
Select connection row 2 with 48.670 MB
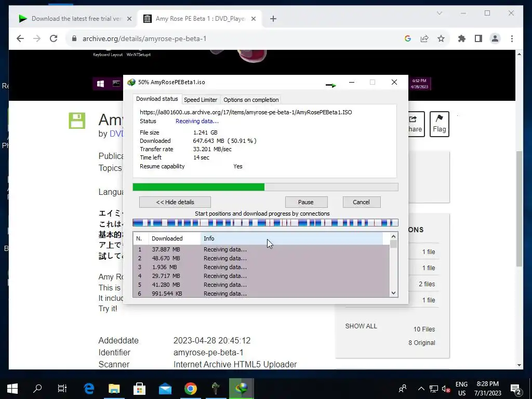pos(261,258)
